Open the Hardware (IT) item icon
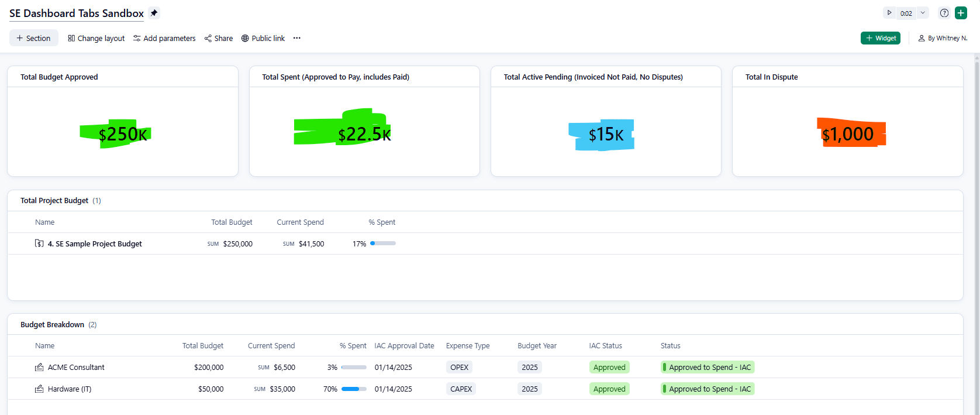The image size is (980, 415). coord(39,389)
